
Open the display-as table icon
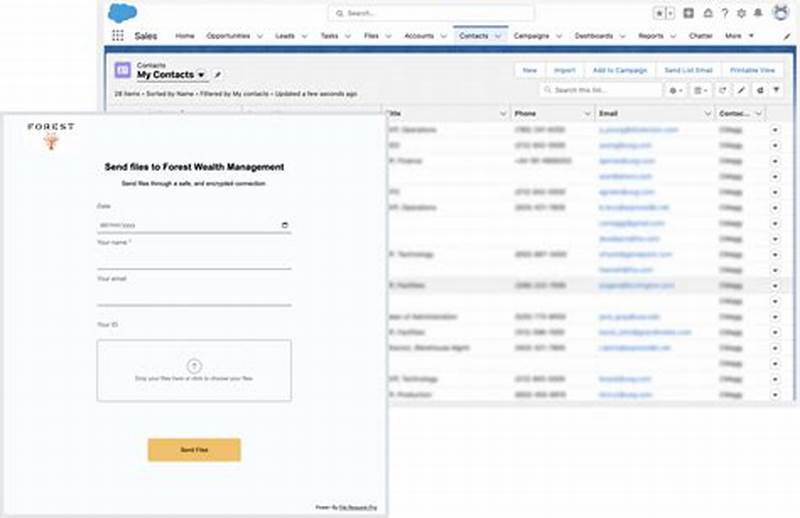point(701,90)
